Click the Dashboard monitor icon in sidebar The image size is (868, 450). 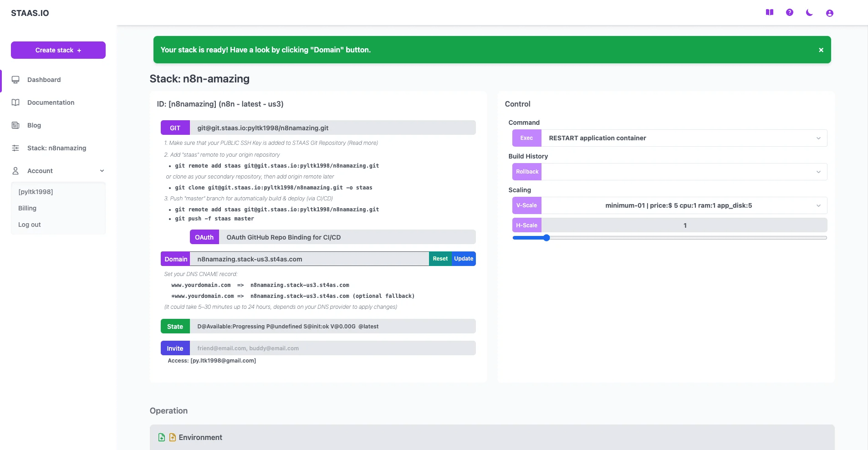[x=15, y=80]
